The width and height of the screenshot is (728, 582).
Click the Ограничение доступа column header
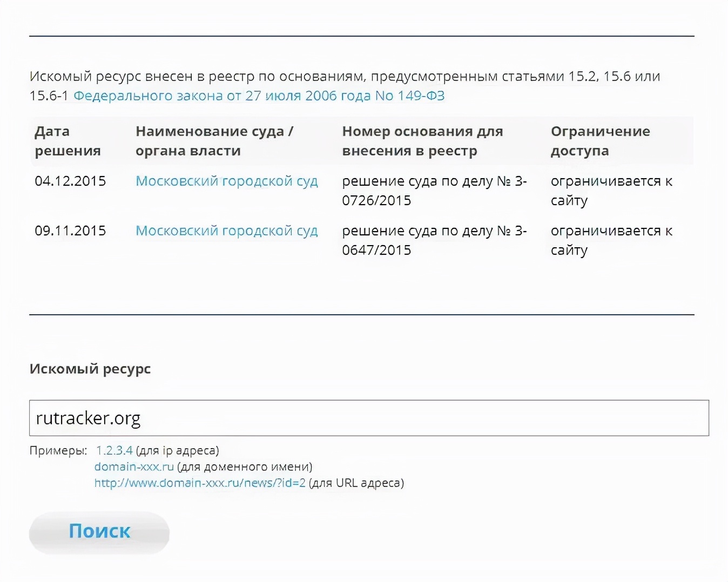(x=600, y=141)
